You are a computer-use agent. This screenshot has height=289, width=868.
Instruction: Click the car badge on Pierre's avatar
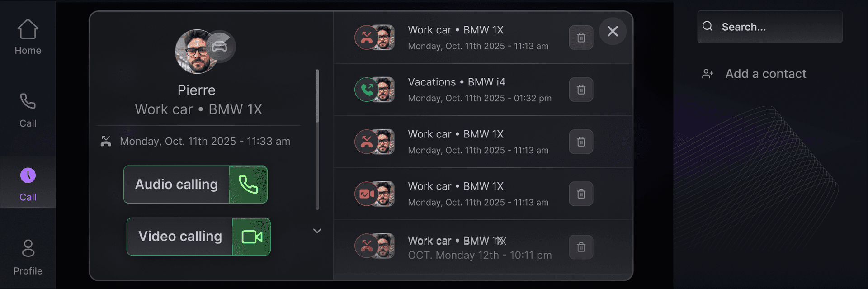point(220,47)
